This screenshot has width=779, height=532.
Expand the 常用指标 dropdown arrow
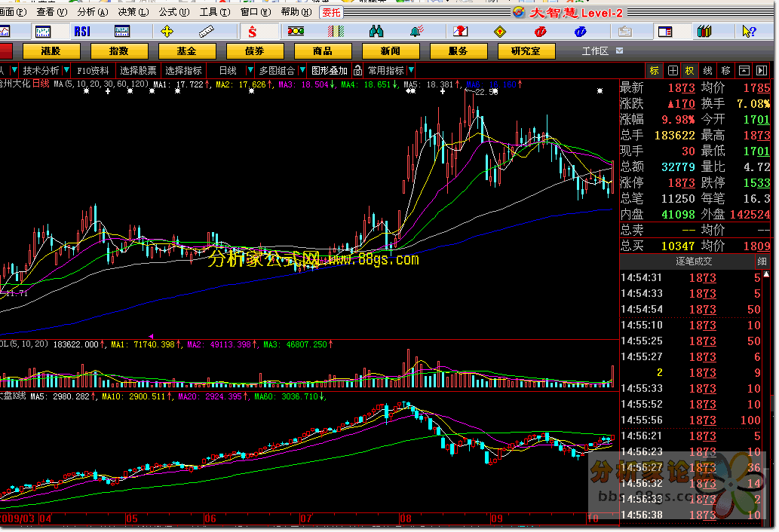[411, 71]
